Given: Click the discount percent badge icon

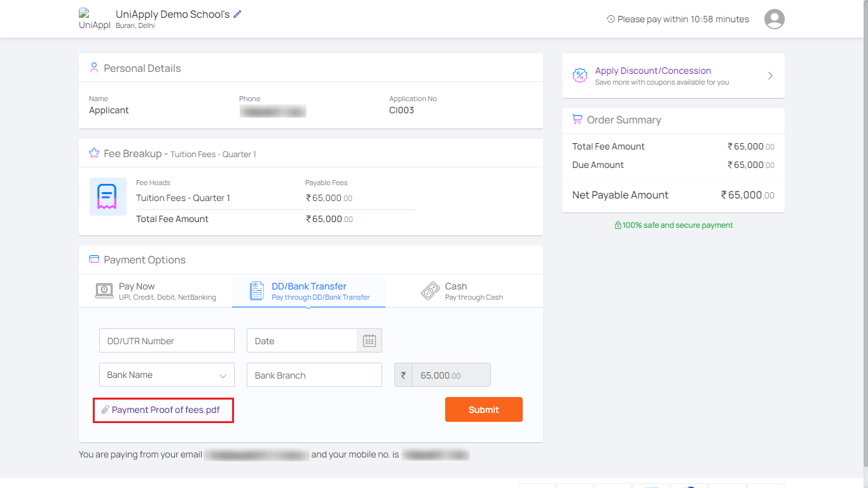Looking at the screenshot, I should click(580, 76).
